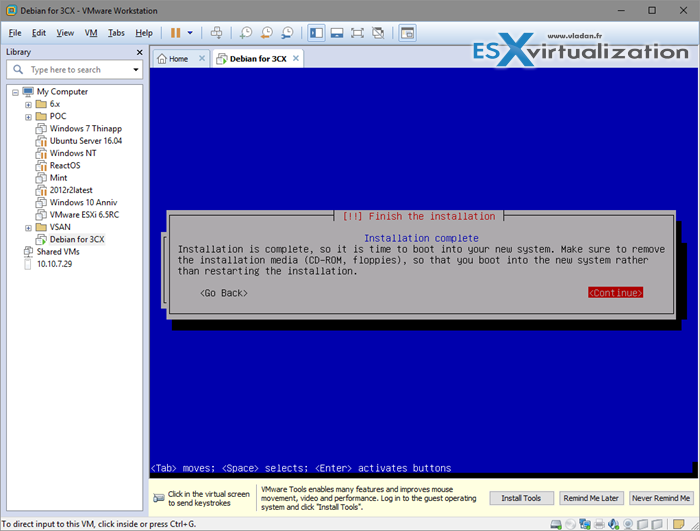This screenshot has height=531, width=700.
Task: Collapse the My Computer tree node
Action: click(15, 92)
